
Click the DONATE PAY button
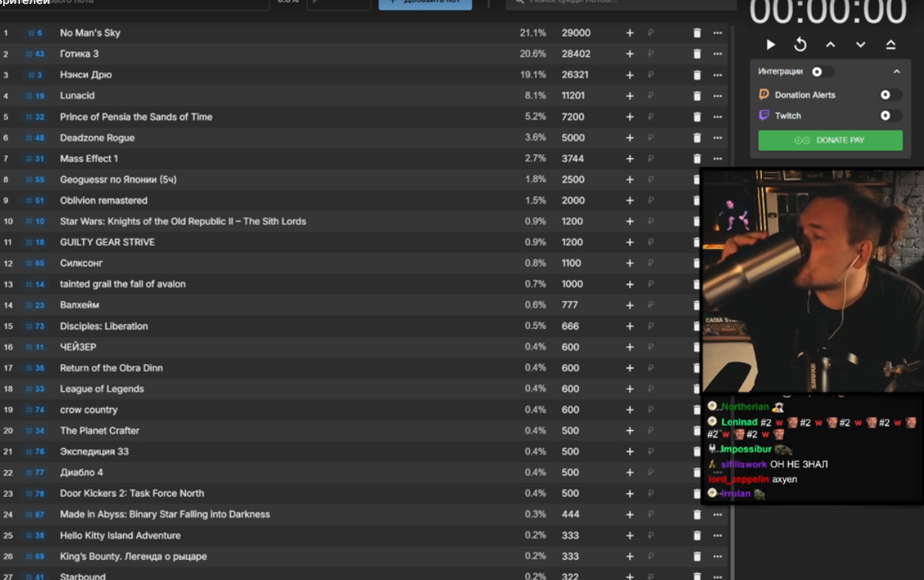tap(830, 141)
